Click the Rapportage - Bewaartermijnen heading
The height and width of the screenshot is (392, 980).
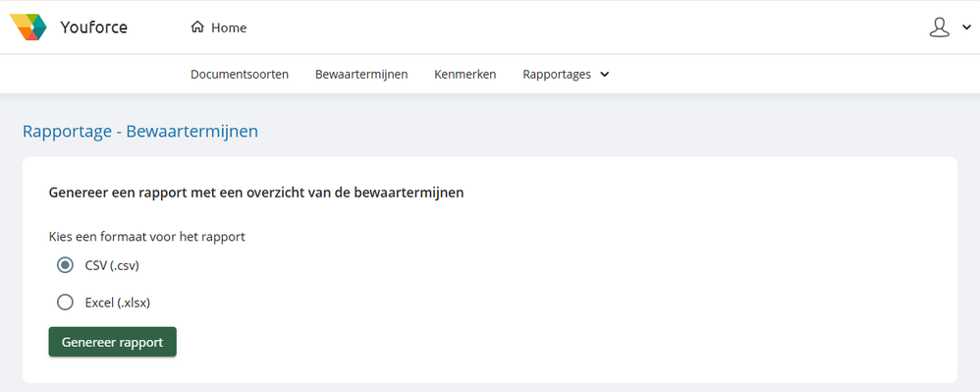pos(140,132)
